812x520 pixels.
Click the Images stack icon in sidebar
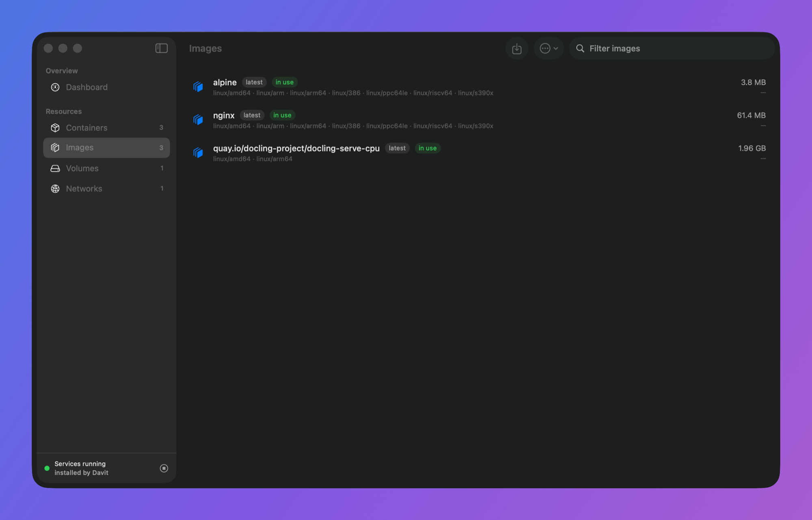coord(55,148)
